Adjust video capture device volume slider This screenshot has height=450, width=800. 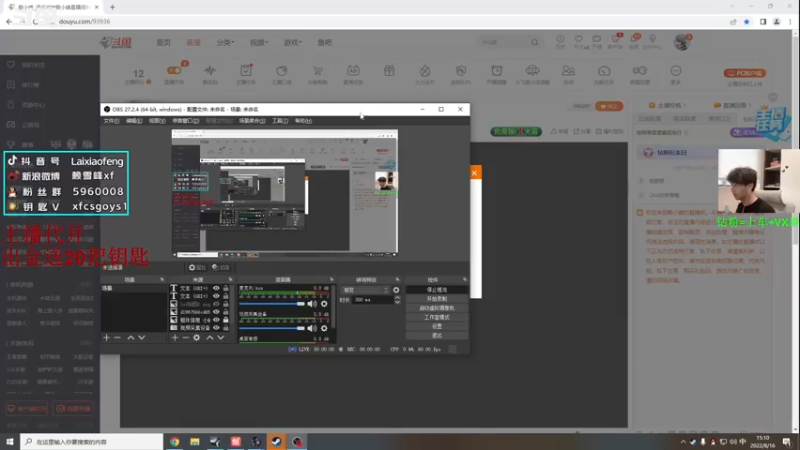272,329
